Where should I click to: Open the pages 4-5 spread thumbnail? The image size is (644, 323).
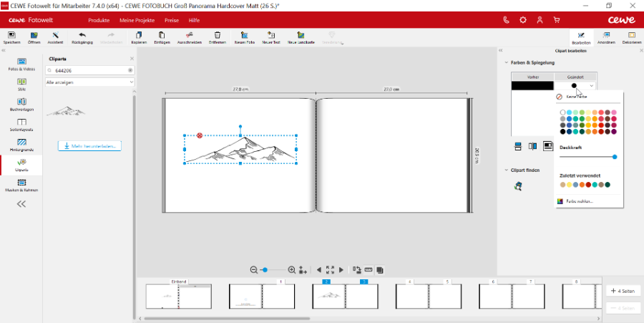coord(429,296)
